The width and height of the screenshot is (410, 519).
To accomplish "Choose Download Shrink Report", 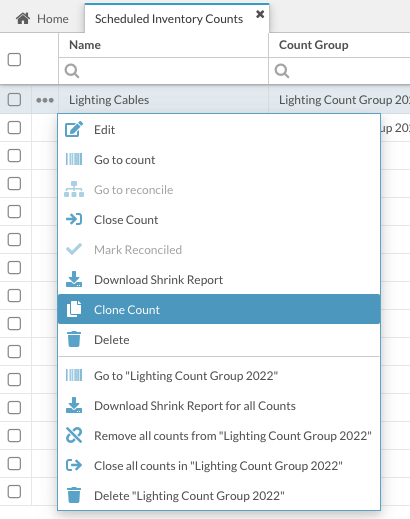I will tap(219, 280).
